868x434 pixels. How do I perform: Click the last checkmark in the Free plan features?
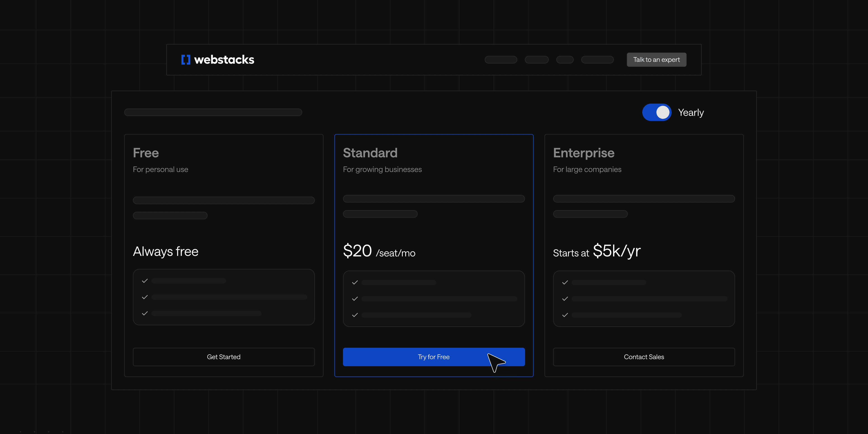pos(145,313)
